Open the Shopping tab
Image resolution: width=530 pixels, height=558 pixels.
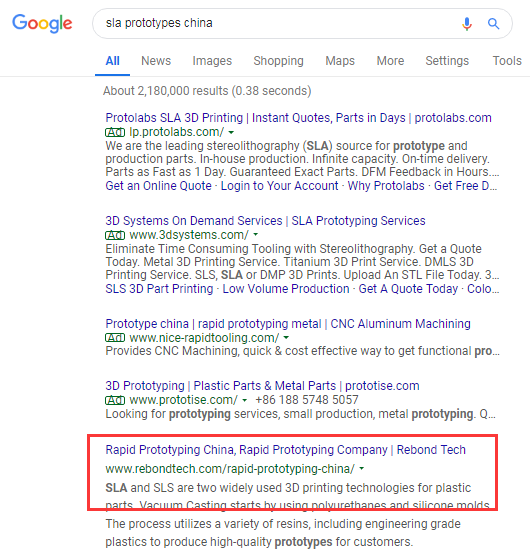point(278,61)
